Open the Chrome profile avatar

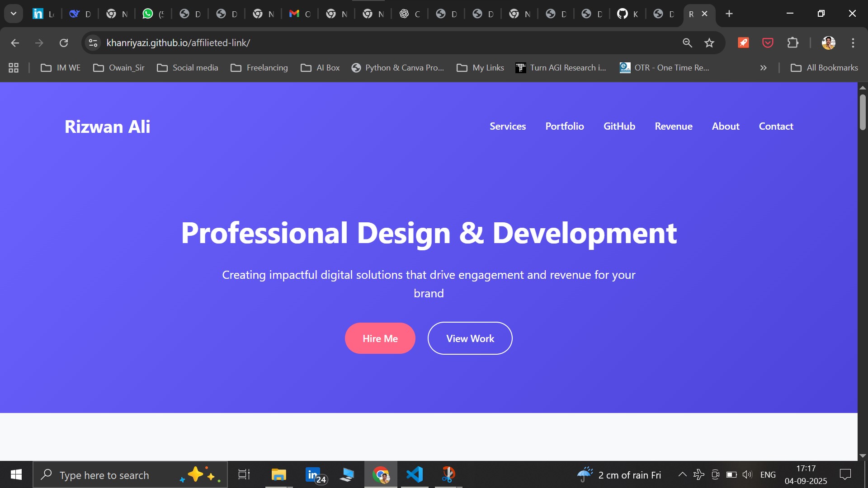pyautogui.click(x=828, y=43)
